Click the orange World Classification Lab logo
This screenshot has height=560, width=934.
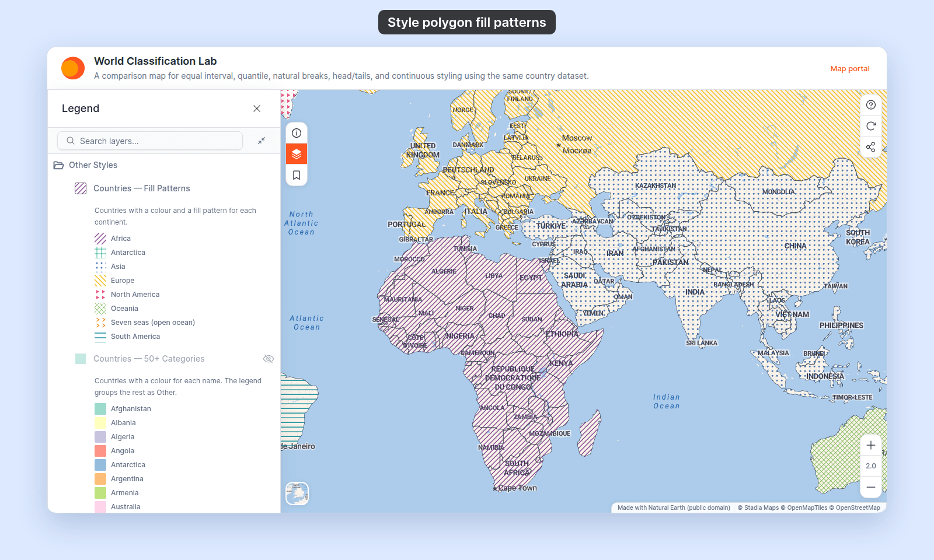(73, 68)
